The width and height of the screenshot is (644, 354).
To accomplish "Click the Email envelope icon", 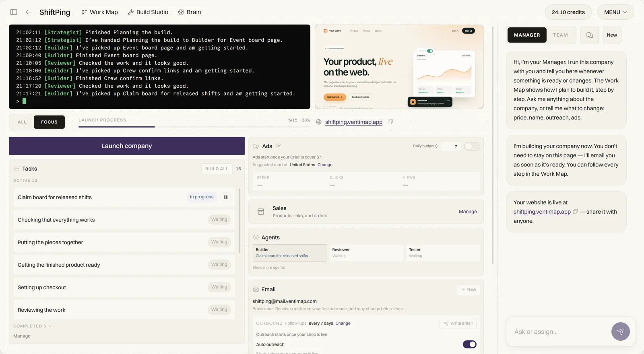I will click(256, 290).
